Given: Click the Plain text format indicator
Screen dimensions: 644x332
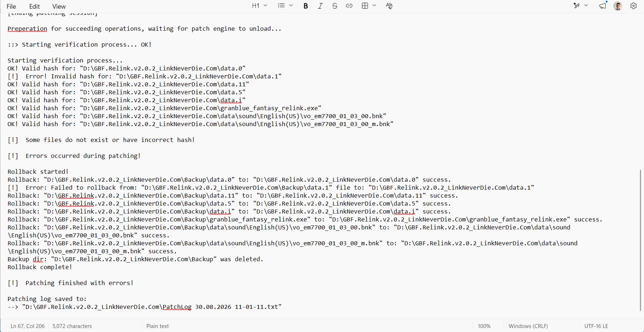Looking at the screenshot, I should (x=158, y=326).
